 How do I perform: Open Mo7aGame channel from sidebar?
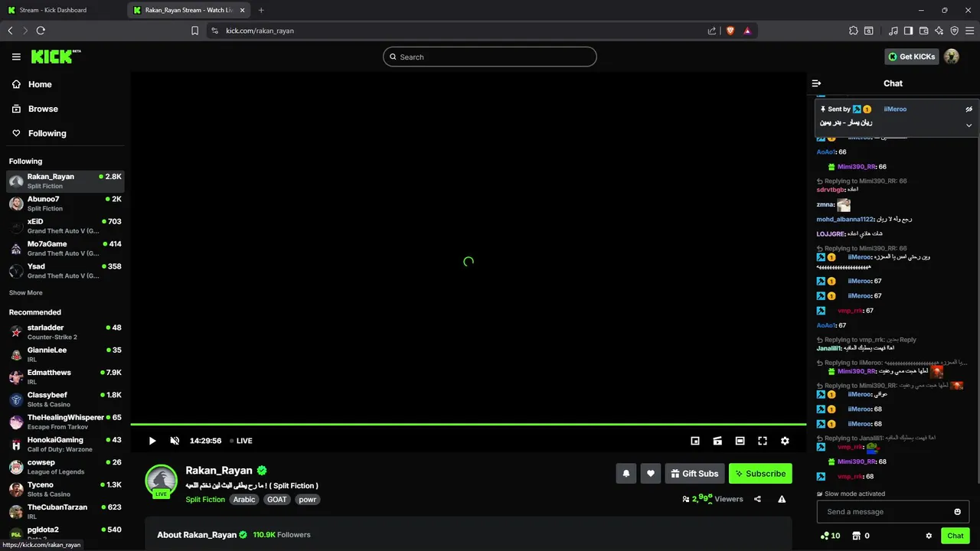tap(65, 249)
